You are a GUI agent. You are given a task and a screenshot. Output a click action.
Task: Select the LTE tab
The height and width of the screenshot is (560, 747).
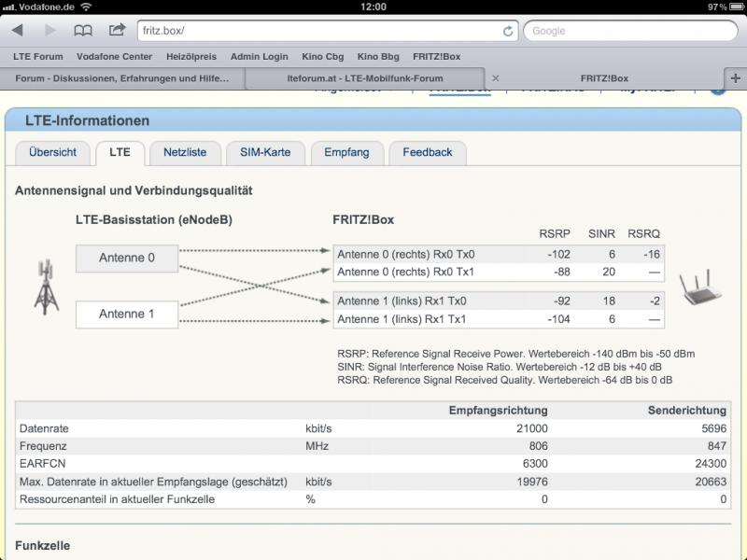point(120,152)
